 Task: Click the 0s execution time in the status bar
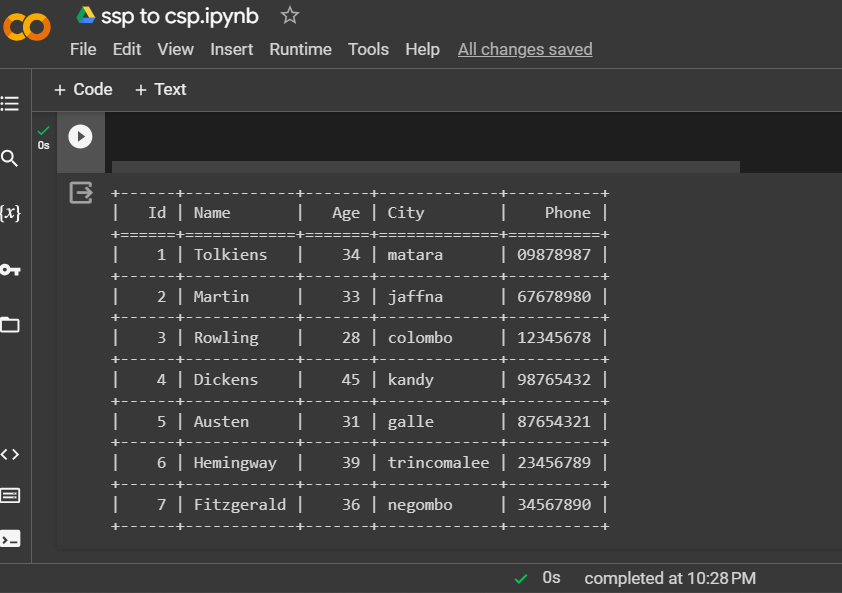(x=551, y=578)
